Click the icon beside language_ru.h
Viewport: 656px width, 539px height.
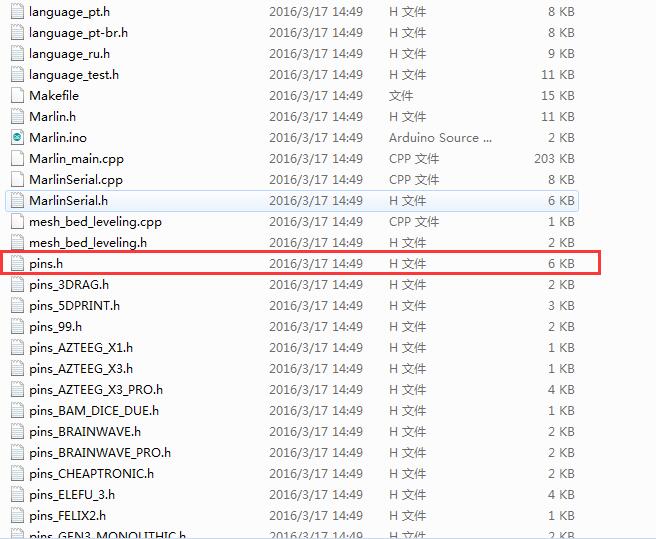17,54
